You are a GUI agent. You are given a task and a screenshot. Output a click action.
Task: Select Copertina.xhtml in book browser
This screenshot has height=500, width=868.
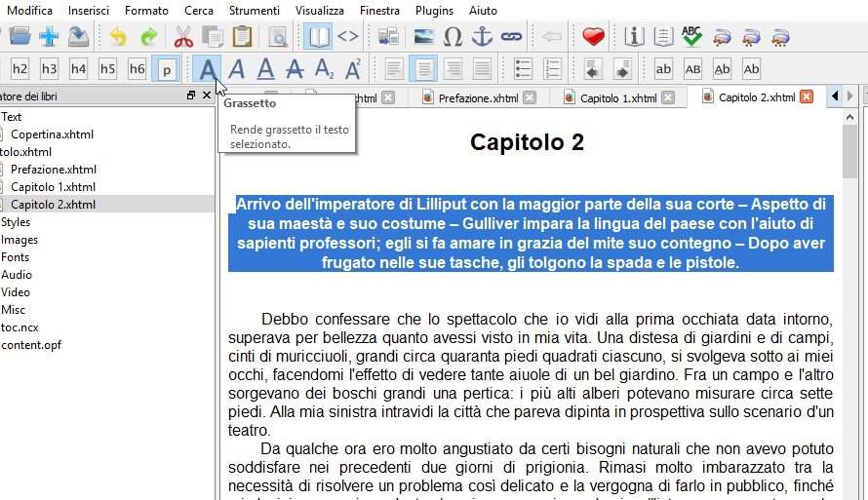[52, 135]
